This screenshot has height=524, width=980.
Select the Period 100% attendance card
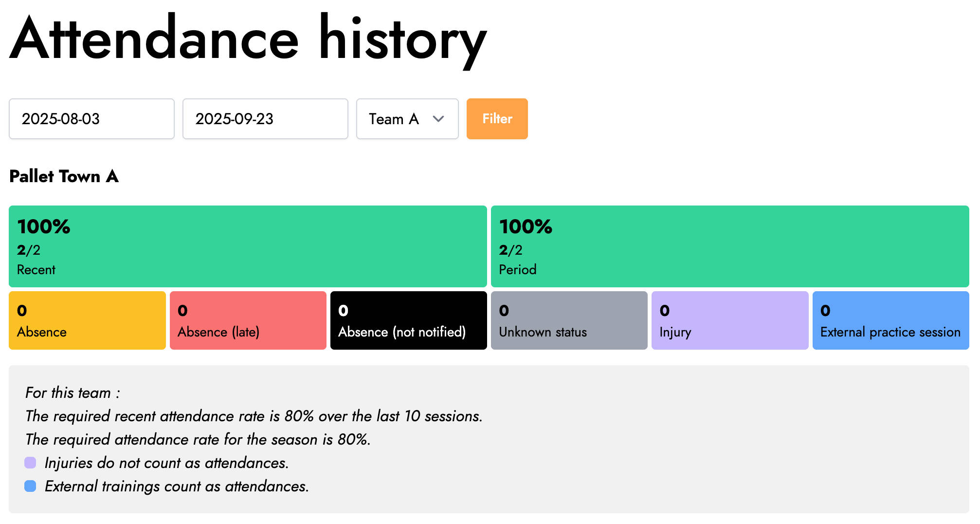(730, 246)
